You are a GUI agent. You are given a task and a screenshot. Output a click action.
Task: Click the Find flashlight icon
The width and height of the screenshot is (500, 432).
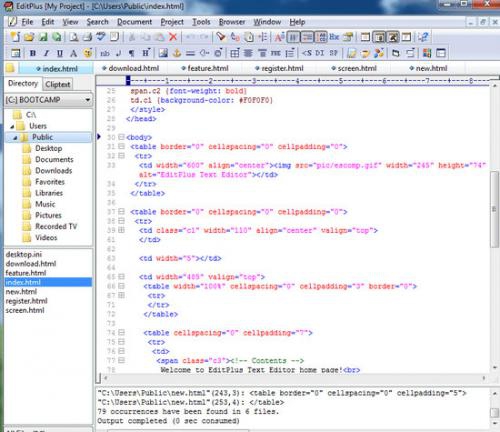coord(221,37)
